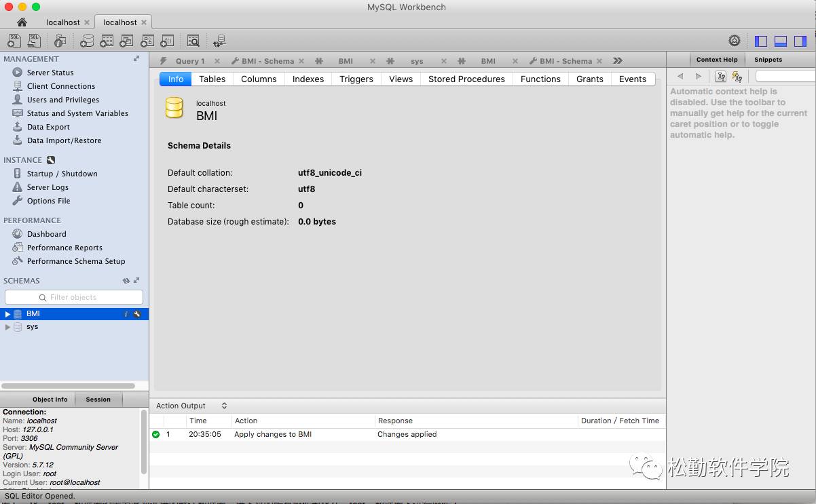The height and width of the screenshot is (504, 816).
Task: Switch to the Triggers tab
Action: tap(356, 79)
